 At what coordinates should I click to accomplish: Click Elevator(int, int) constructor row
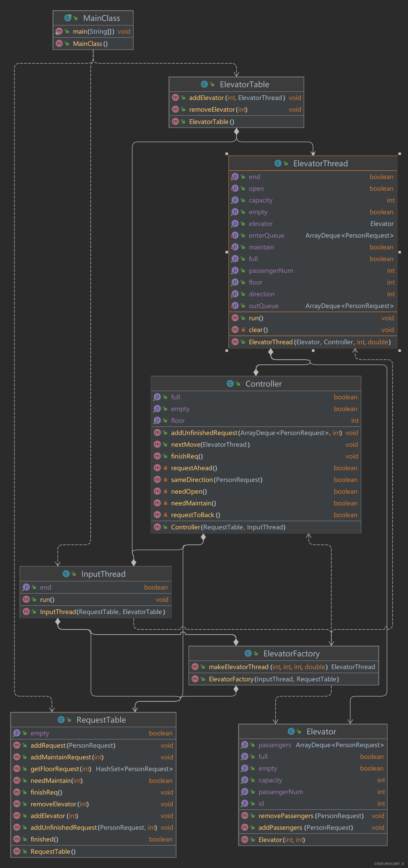click(x=313, y=840)
